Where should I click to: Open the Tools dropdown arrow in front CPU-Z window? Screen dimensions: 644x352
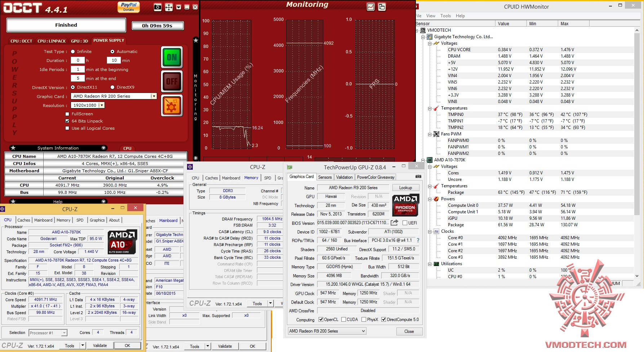[x=83, y=346]
